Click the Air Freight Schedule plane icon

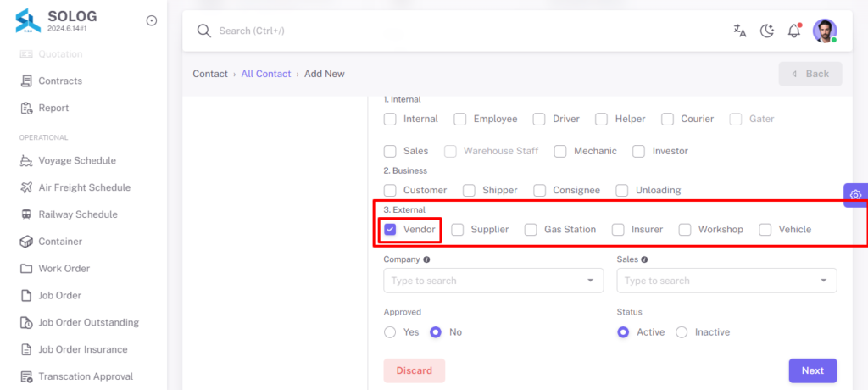pos(26,188)
